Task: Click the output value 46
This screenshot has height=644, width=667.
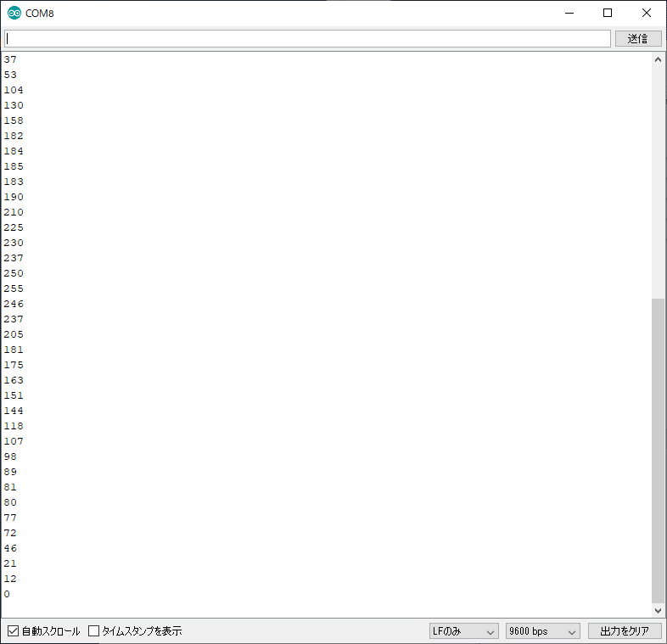Action: pos(10,548)
